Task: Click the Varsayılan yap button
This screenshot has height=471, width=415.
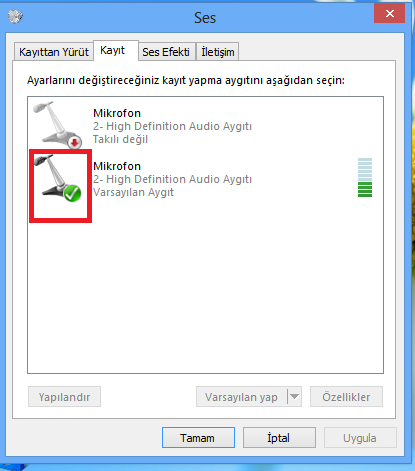Action: pyautogui.click(x=242, y=397)
